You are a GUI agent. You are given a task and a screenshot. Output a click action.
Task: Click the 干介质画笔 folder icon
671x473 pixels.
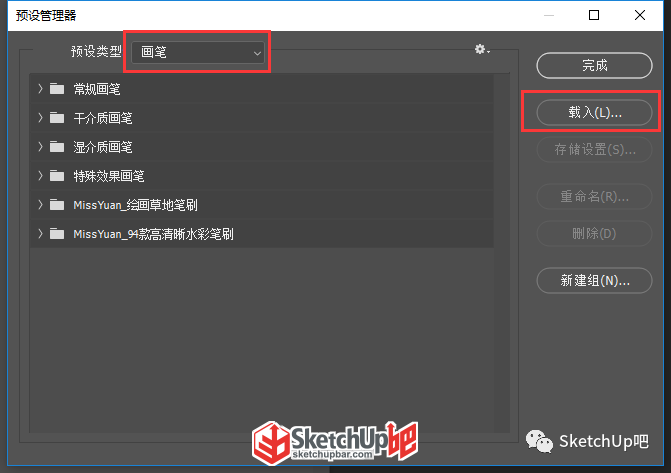(x=57, y=118)
